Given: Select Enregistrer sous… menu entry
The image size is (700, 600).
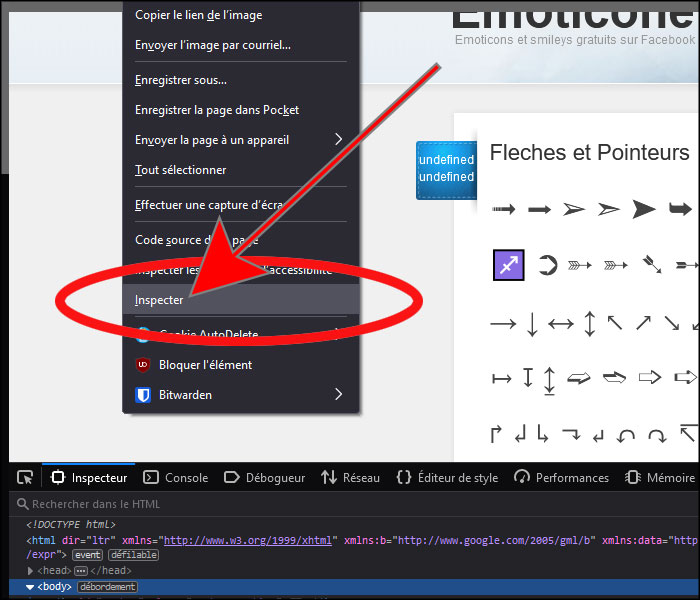Looking at the screenshot, I should 241,80.
